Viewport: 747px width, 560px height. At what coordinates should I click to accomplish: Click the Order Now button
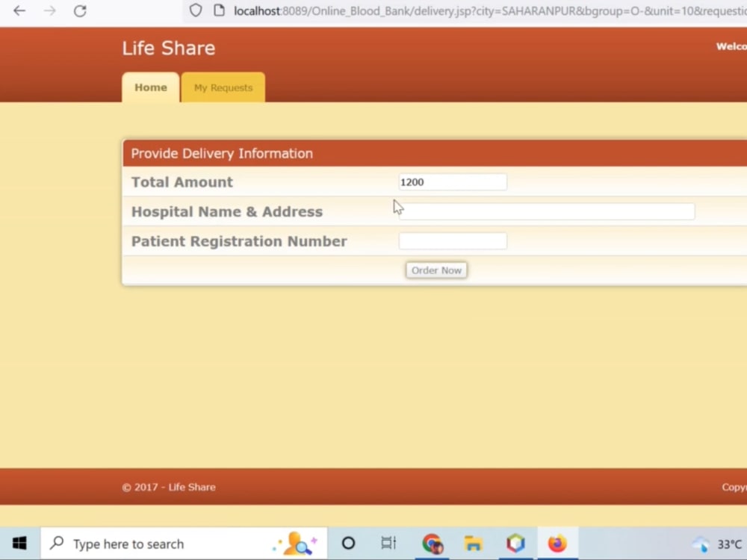436,270
